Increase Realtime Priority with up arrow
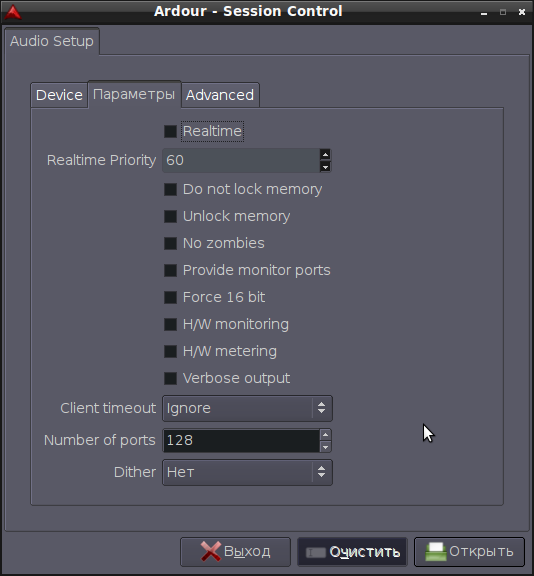 (x=325, y=154)
